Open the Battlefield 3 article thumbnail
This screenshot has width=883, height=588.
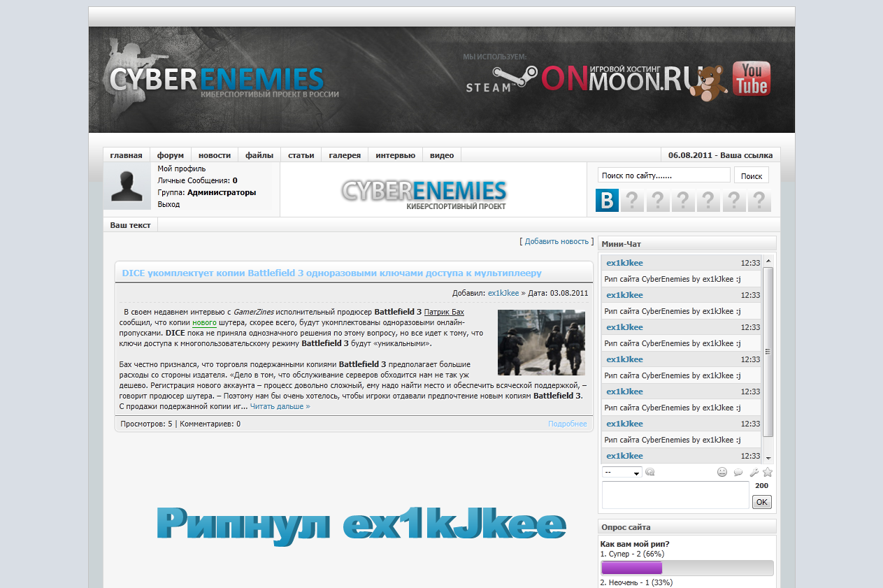pyautogui.click(x=541, y=343)
